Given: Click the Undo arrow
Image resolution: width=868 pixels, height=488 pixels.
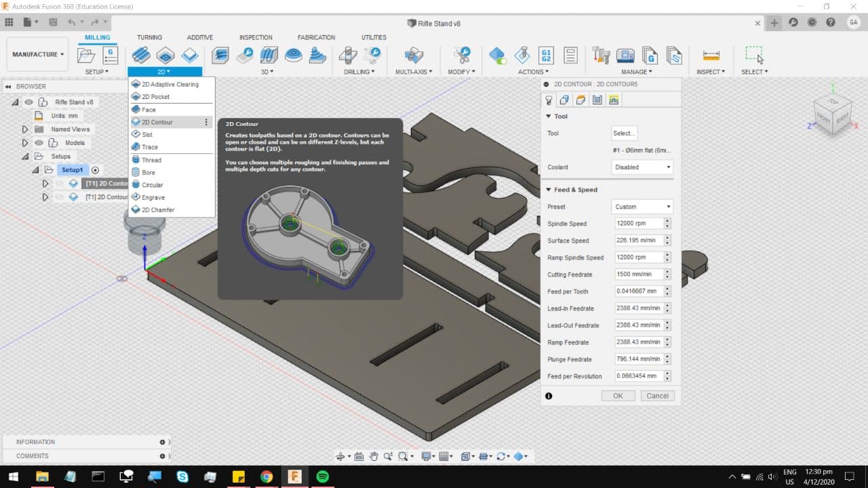Looking at the screenshot, I should tap(72, 22).
